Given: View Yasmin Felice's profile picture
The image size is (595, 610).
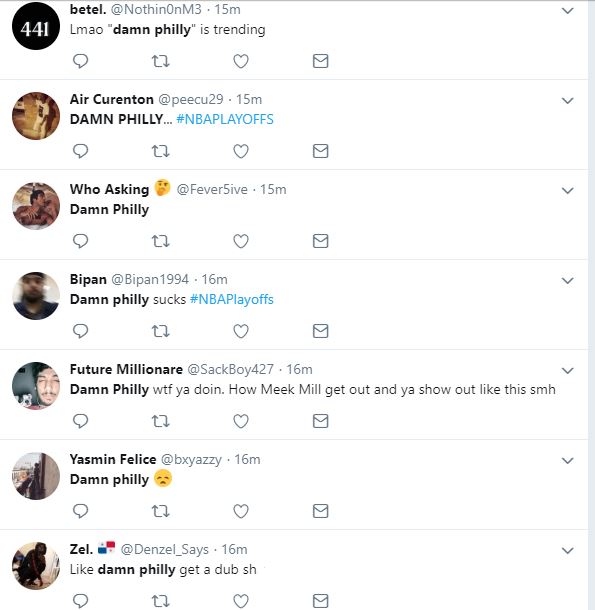Looking at the screenshot, I should [x=36, y=476].
